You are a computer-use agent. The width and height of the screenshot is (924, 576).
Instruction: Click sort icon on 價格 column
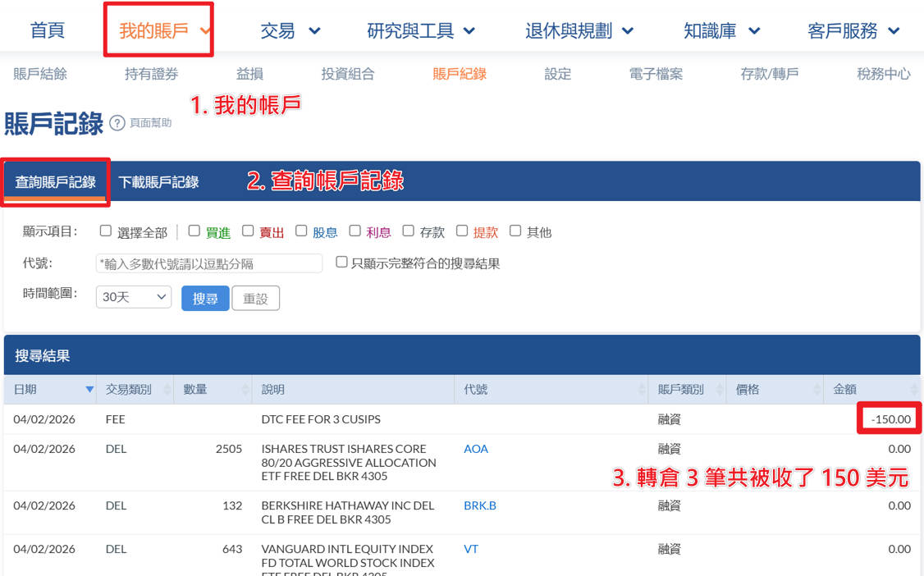817,390
